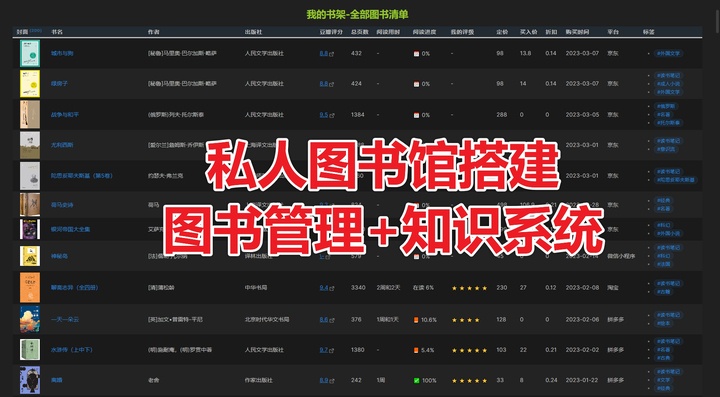This screenshot has height=397, width=720.
Task: Open external link icon beside 城市与狗 rating 8.8
Action: [332, 54]
